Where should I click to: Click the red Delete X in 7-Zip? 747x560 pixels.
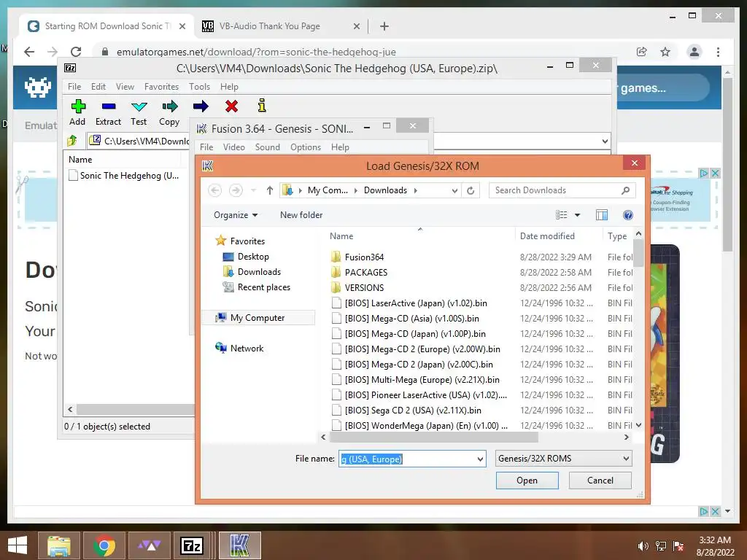click(x=231, y=106)
